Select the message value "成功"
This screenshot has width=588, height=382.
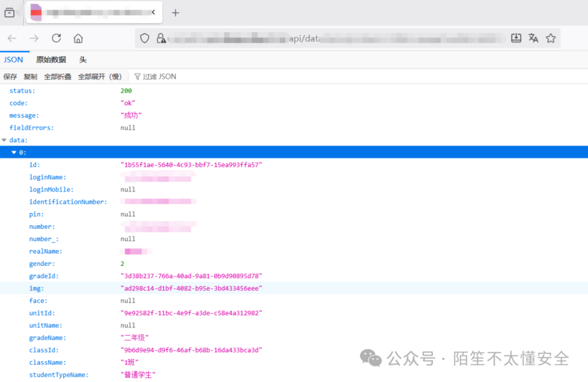pos(131,116)
